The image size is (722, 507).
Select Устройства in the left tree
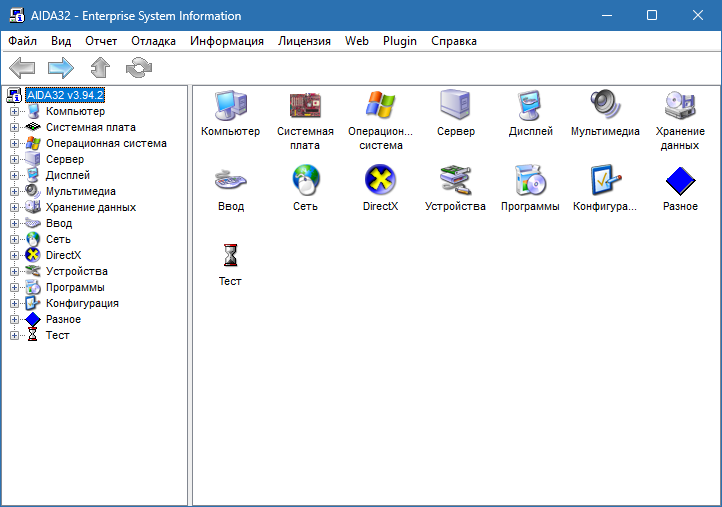(x=76, y=271)
